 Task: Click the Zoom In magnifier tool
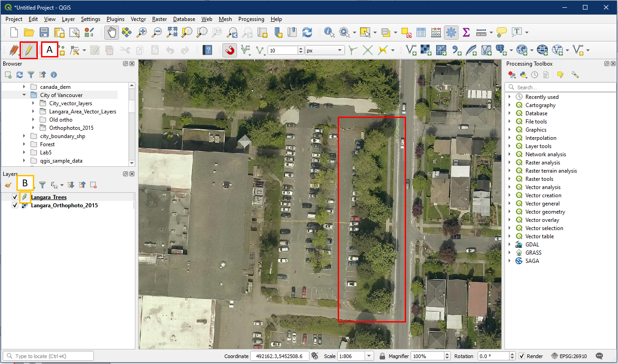pyautogui.click(x=142, y=32)
